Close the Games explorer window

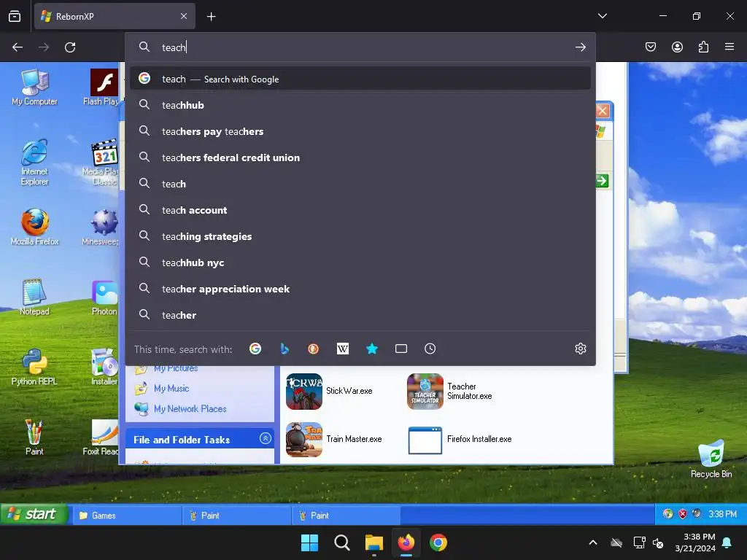pyautogui.click(x=602, y=111)
